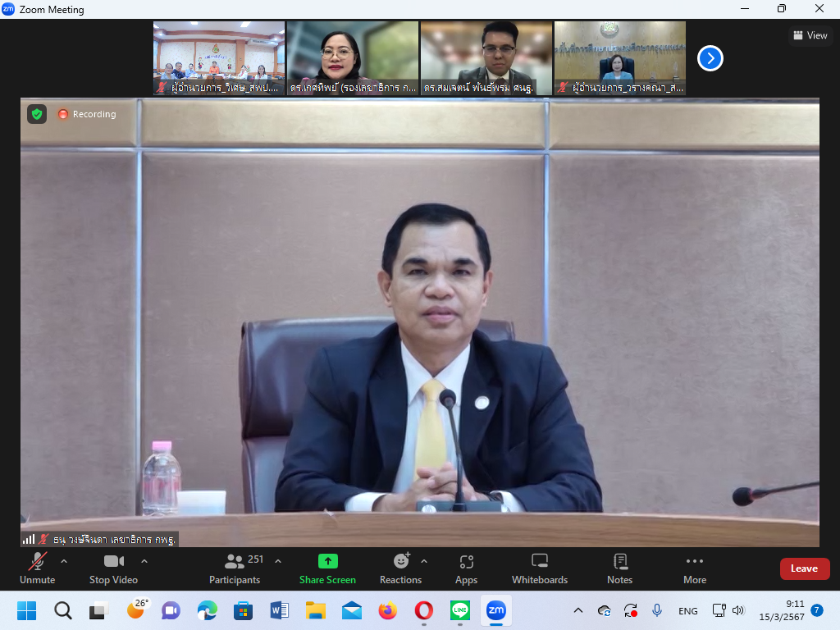Viewport: 840px width, 630px height.
Task: Show next page of video thumbnails
Action: pos(710,58)
